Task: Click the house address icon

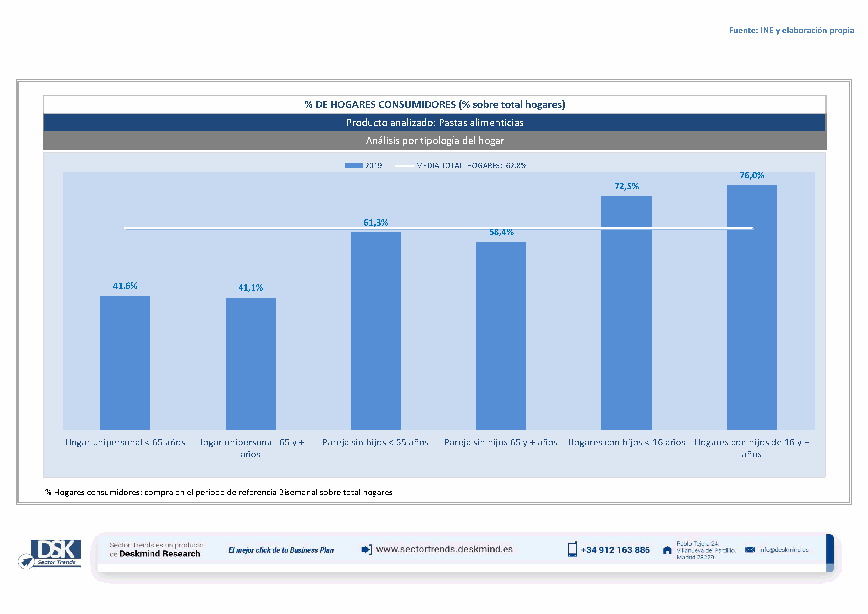Action: [x=667, y=550]
